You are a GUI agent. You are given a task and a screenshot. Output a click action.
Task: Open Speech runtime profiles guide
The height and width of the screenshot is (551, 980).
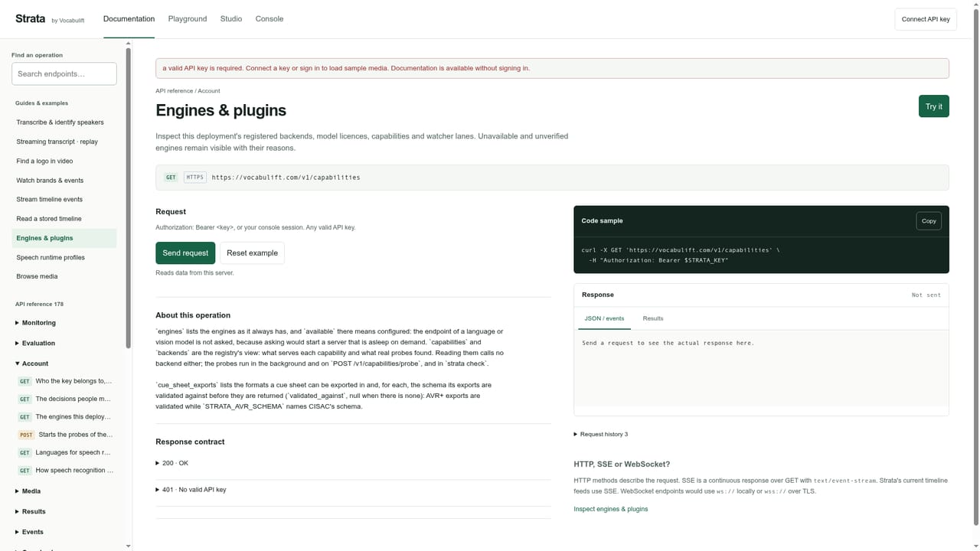[x=64, y=257]
